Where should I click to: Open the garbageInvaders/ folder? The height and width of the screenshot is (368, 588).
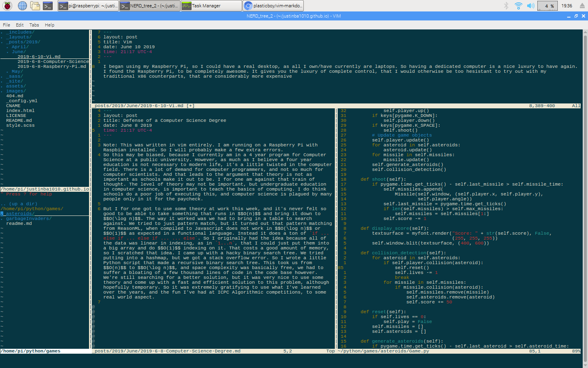coord(29,218)
